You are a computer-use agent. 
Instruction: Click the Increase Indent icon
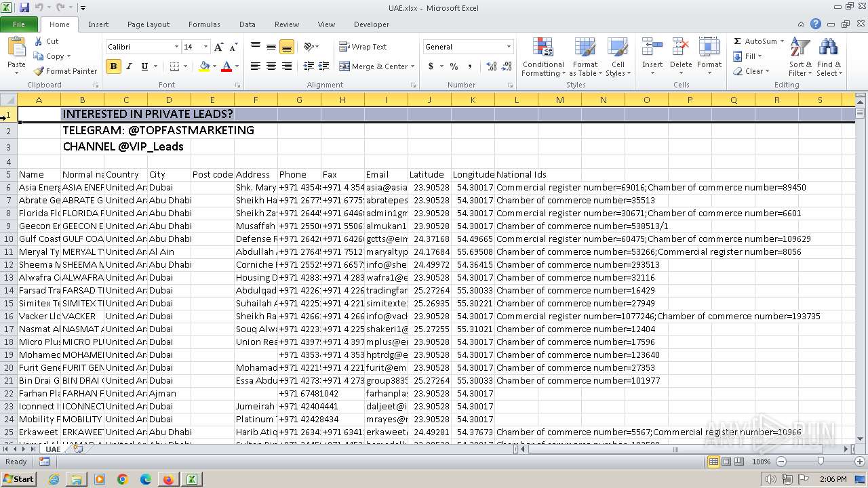tap(323, 66)
